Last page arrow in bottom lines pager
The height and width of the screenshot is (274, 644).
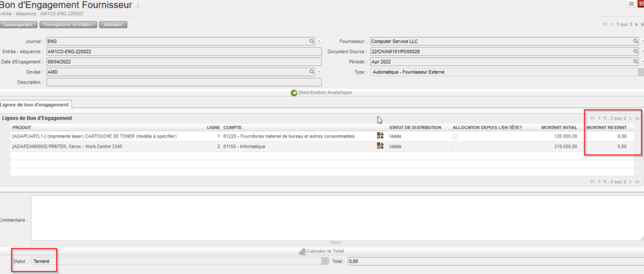point(638,182)
